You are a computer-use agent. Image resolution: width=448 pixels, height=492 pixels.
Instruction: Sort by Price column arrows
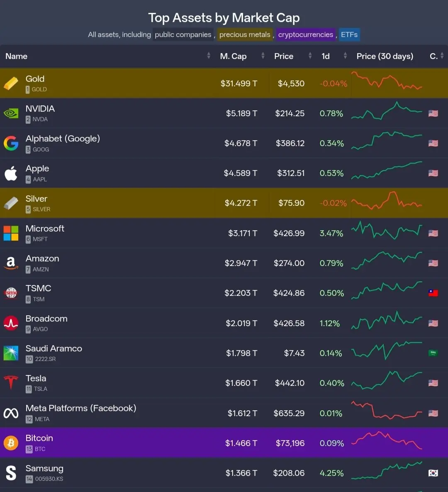point(310,56)
